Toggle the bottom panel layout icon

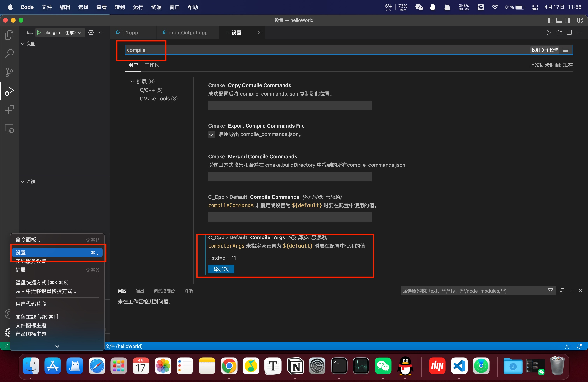click(559, 20)
